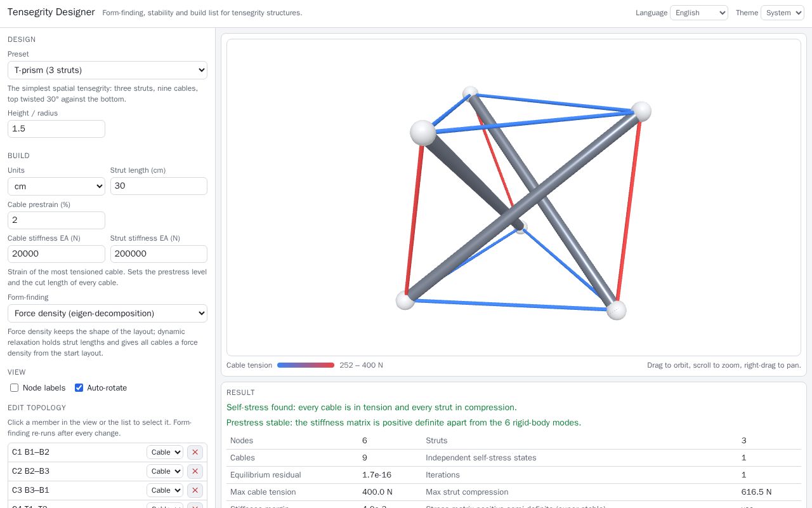
Task: Change member type of C2 B2–B3
Action: coord(165,471)
